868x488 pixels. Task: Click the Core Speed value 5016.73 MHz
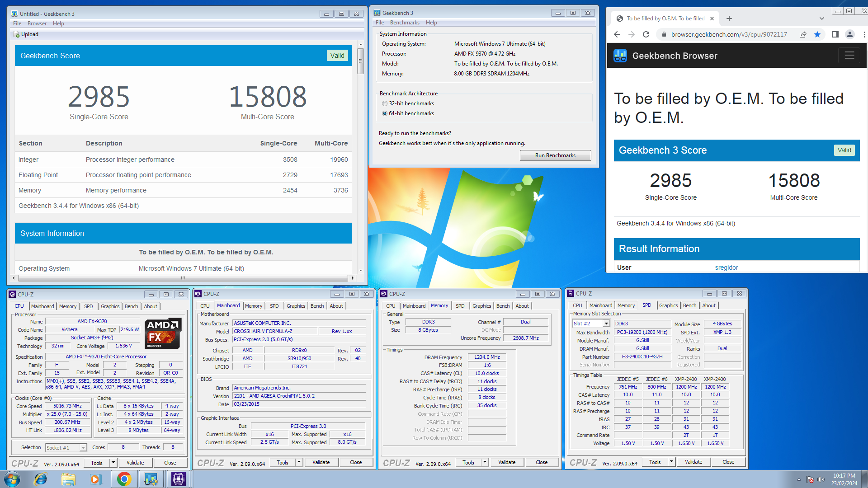tap(67, 406)
